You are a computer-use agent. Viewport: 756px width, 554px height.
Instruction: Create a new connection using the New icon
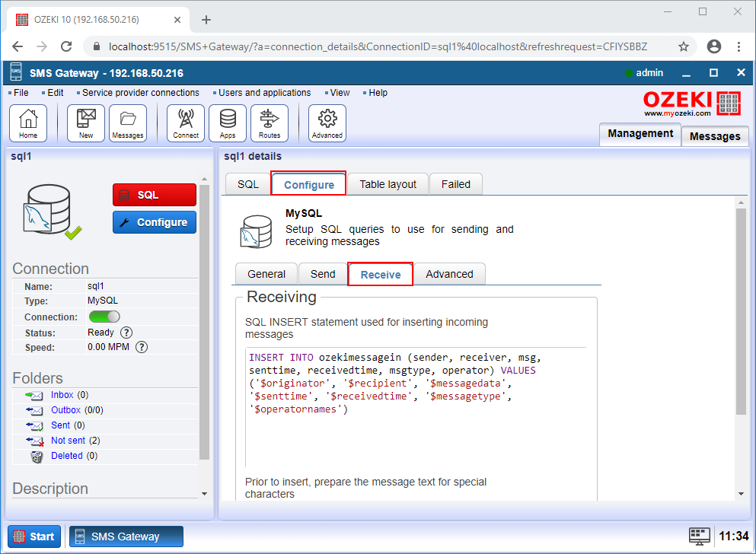tap(85, 123)
